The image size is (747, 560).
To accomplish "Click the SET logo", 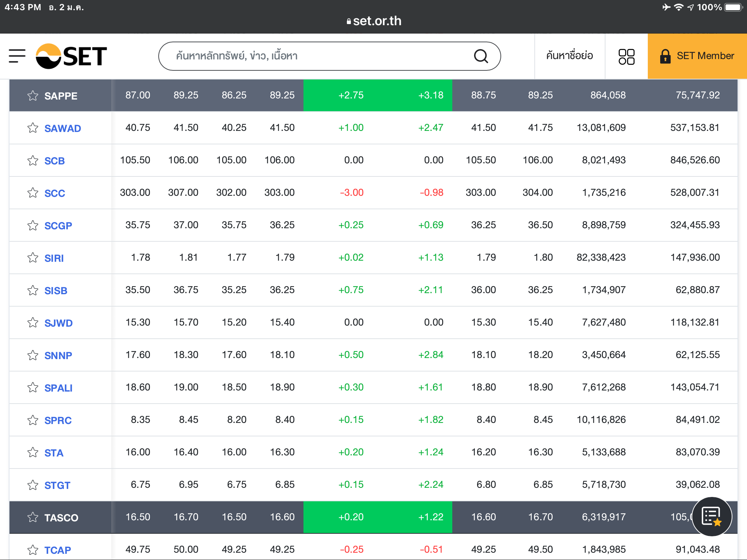I will (71, 56).
